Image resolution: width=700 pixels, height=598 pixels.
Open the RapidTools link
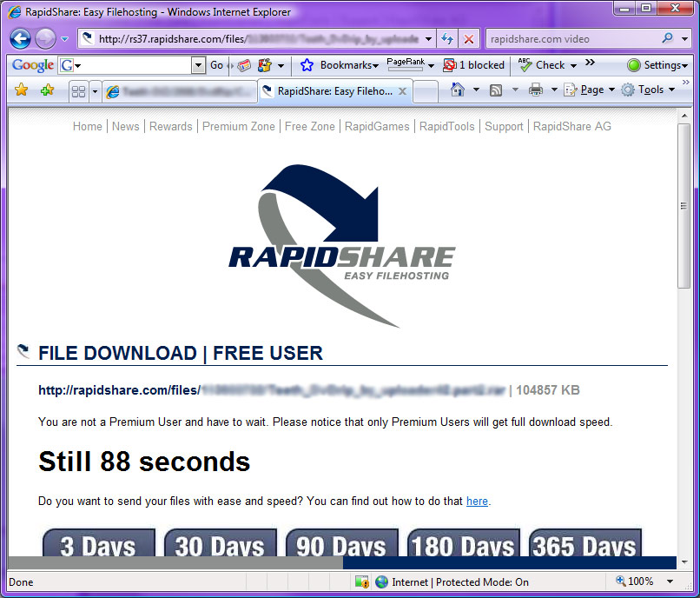click(x=447, y=127)
